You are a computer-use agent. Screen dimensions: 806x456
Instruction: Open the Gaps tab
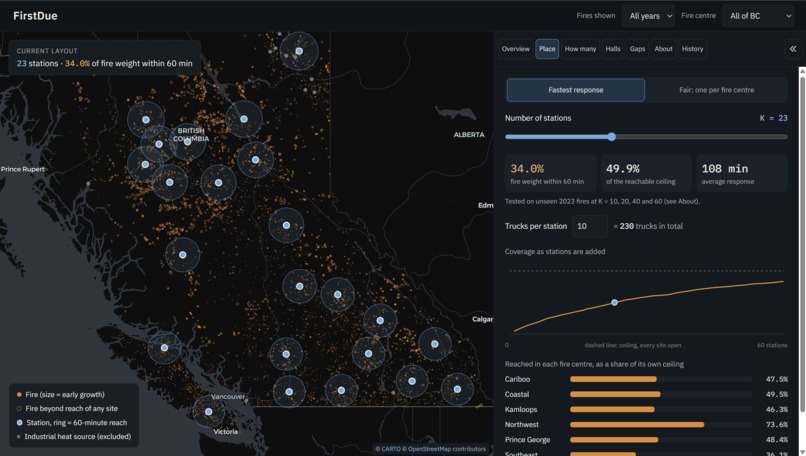tap(637, 49)
